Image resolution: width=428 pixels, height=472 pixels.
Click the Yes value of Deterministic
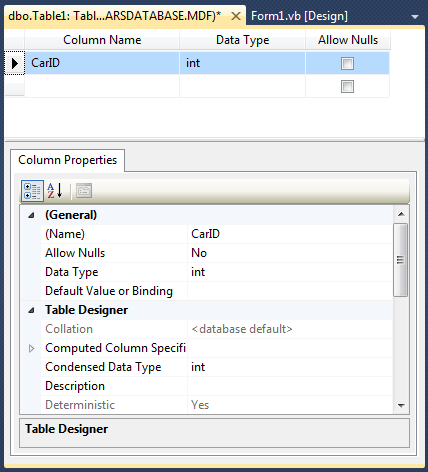pos(200,405)
